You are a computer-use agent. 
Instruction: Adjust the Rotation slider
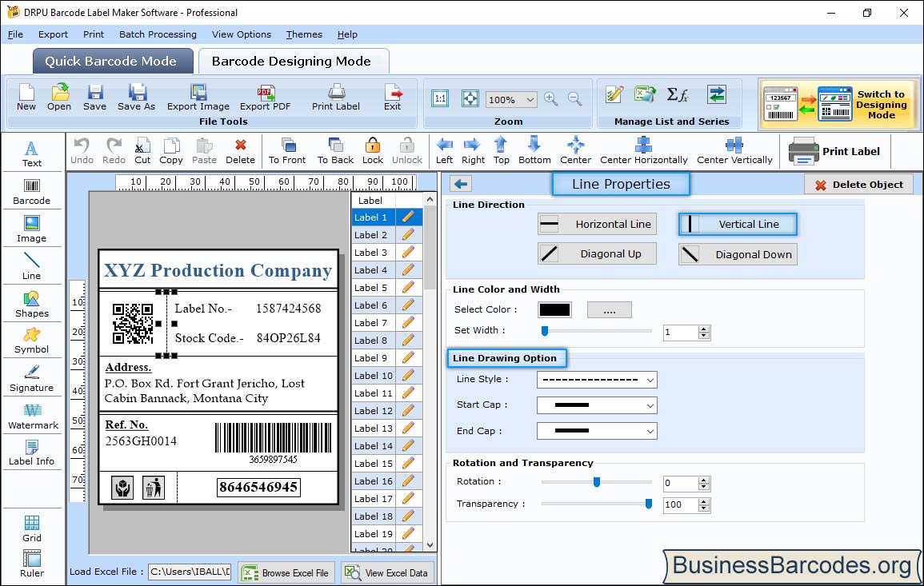click(596, 482)
